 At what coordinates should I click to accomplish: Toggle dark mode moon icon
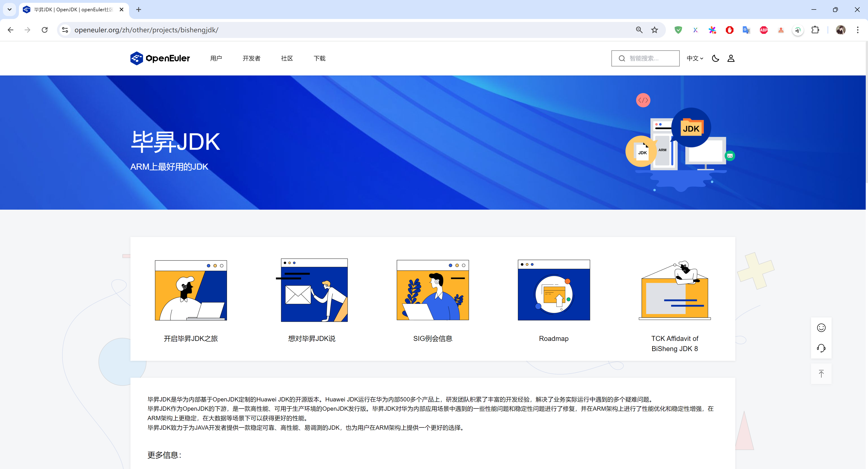coord(715,58)
